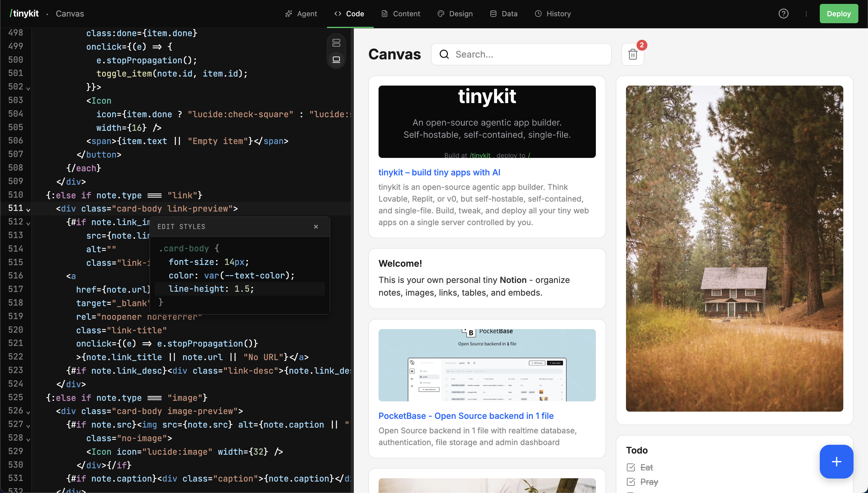868x493 pixels.
Task: Toggle fold arrow at line 512
Action: click(28, 224)
